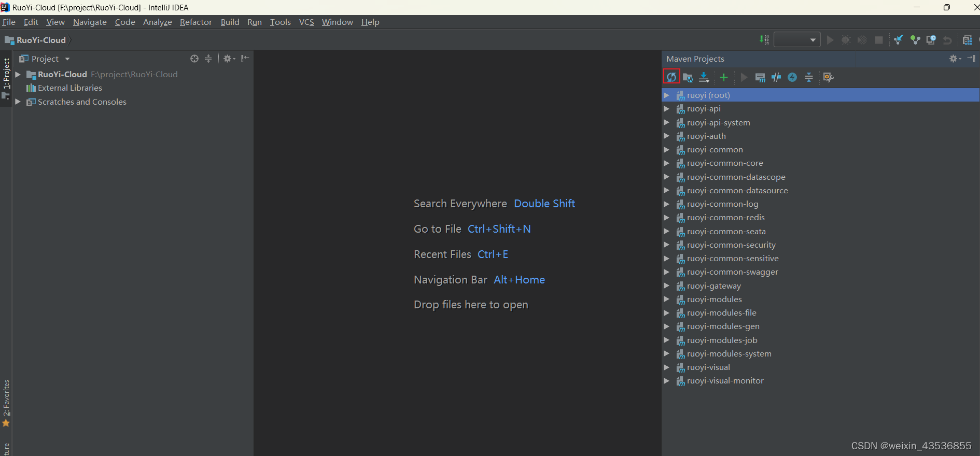
Task: Open run configuration combo box
Action: pos(797,40)
